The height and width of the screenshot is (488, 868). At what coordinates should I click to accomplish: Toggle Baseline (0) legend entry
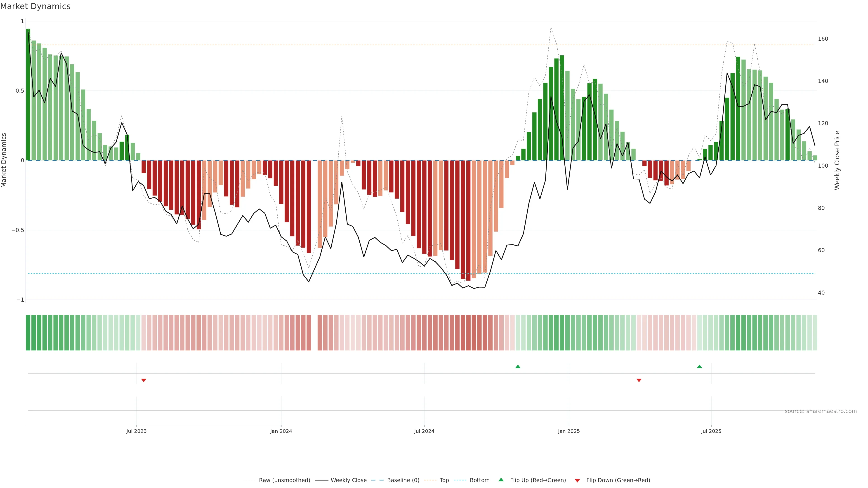pyautogui.click(x=403, y=480)
